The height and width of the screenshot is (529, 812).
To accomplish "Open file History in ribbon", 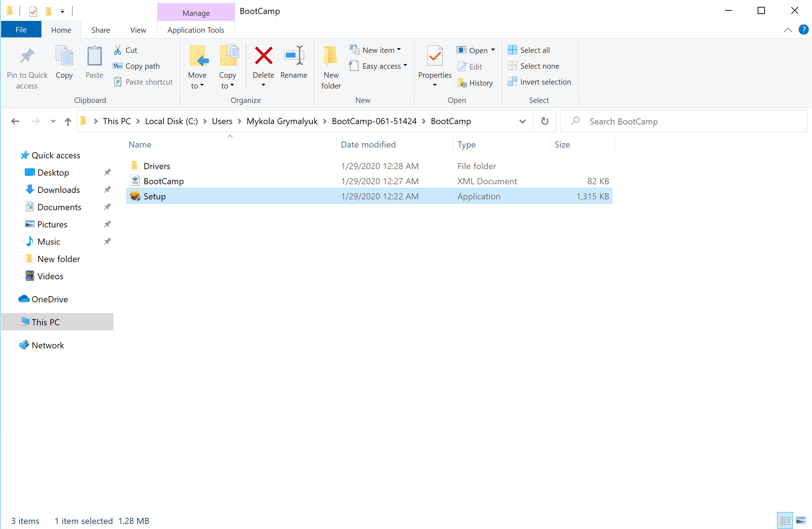I will tap(475, 83).
